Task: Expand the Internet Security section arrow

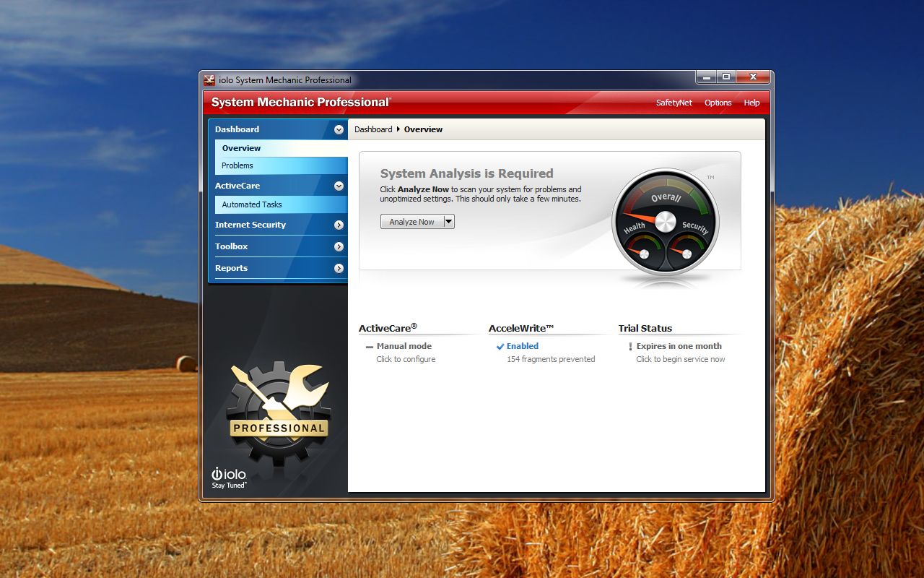Action: [339, 225]
